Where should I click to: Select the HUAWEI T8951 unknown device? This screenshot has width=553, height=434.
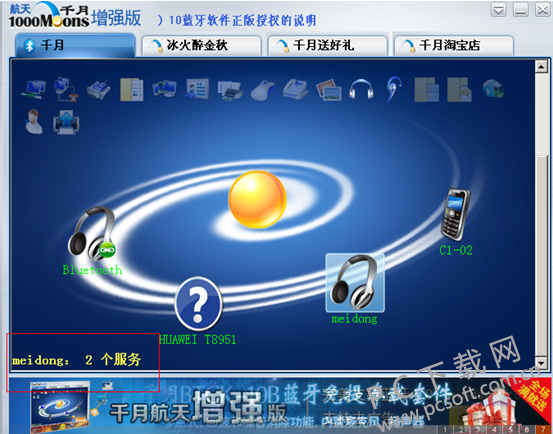(198, 304)
